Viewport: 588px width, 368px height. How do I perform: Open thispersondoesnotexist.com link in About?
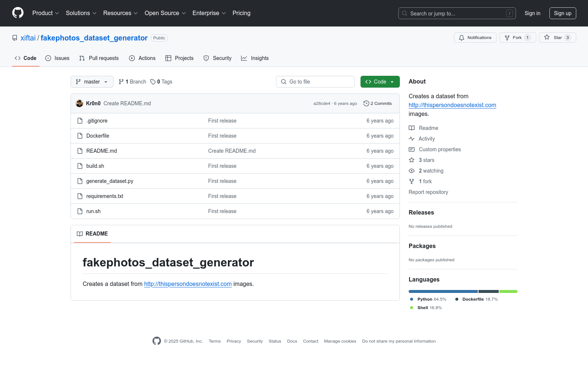[x=452, y=105]
